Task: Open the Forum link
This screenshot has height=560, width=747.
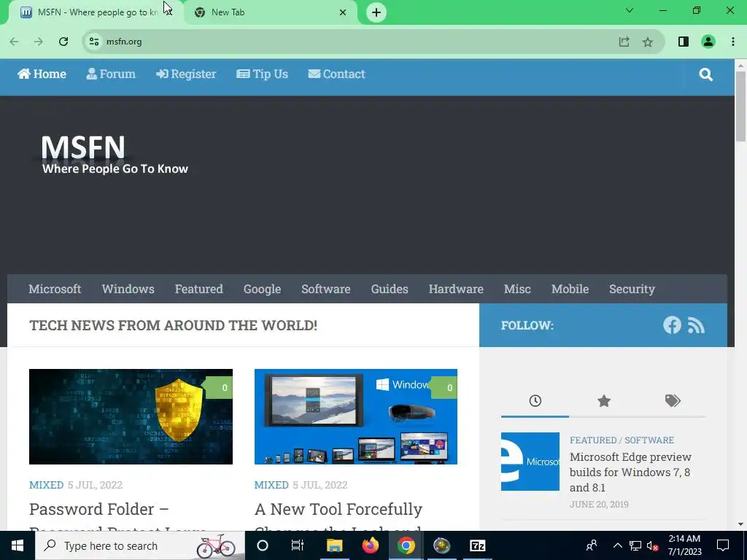Action: [x=111, y=74]
